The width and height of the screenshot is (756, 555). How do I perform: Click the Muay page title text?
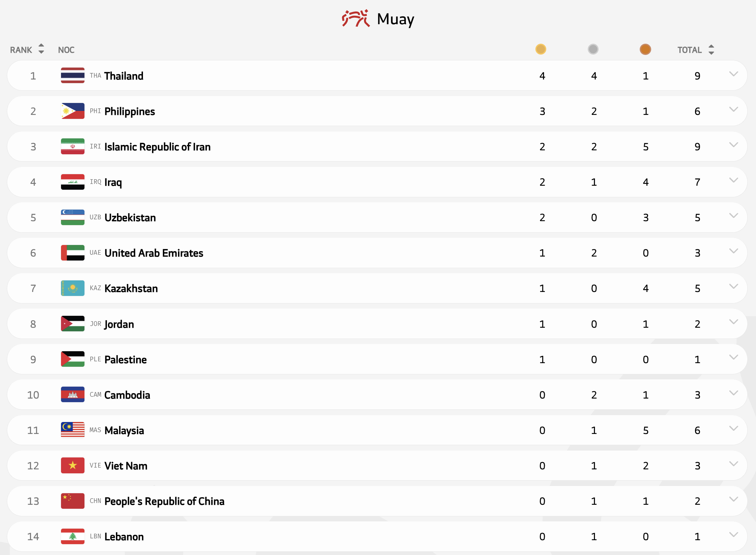click(395, 19)
